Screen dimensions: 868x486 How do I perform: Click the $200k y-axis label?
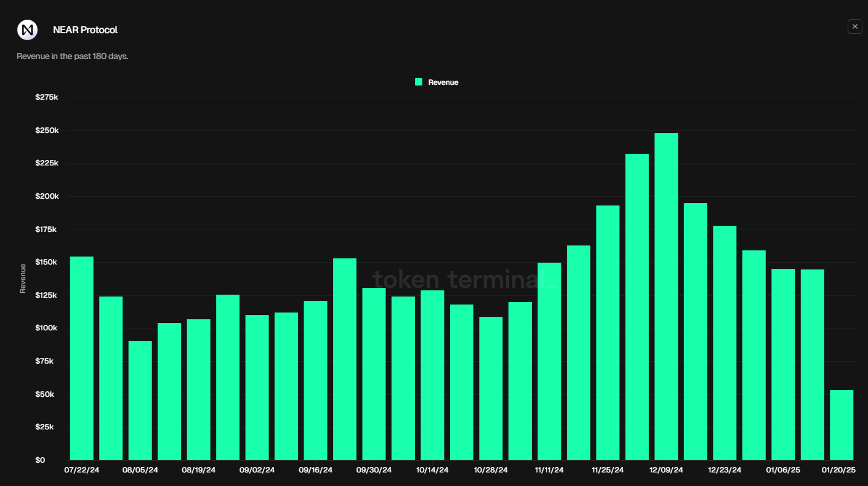tap(47, 196)
